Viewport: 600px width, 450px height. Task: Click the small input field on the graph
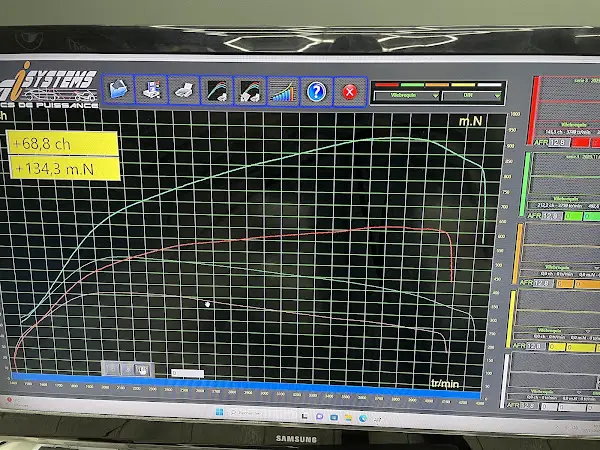click(187, 373)
